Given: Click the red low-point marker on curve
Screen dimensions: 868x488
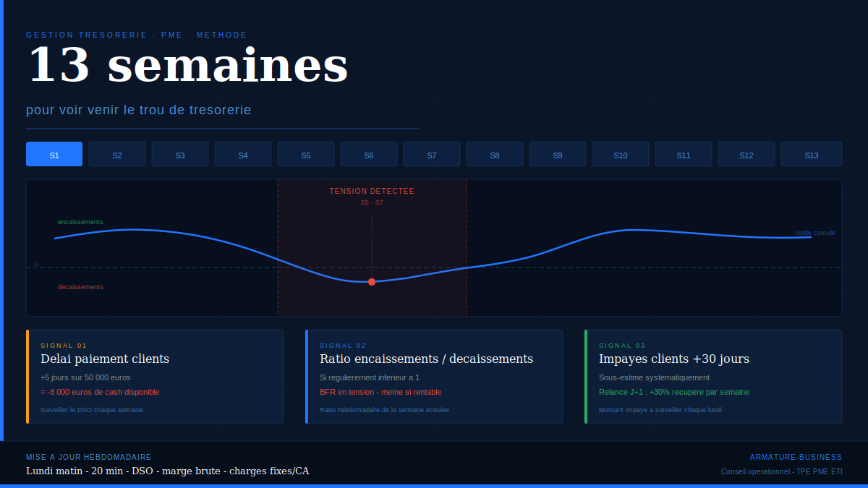Looking at the screenshot, I should pos(372,282).
